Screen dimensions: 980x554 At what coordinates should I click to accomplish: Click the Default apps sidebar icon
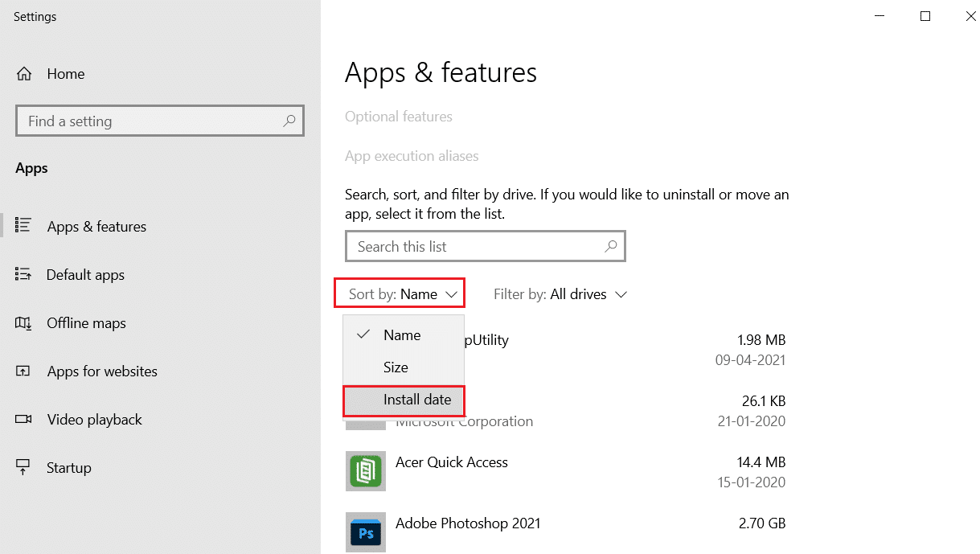[x=25, y=274]
